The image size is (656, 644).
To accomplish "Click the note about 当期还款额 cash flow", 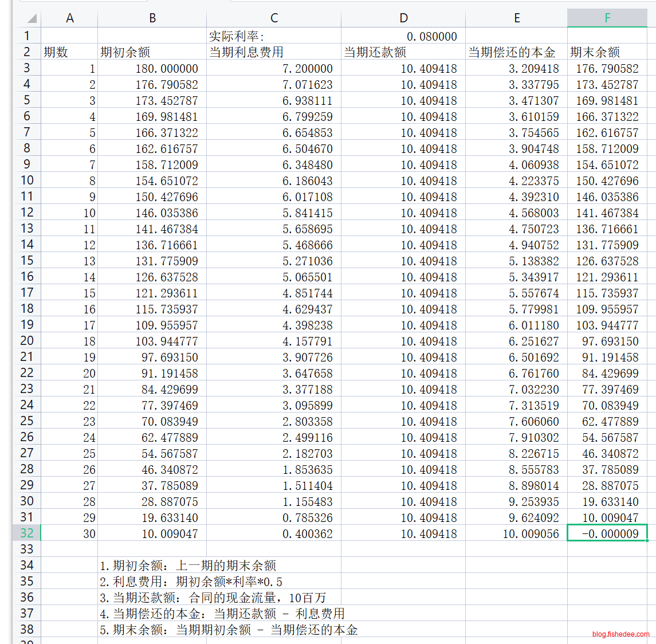I will [x=213, y=598].
